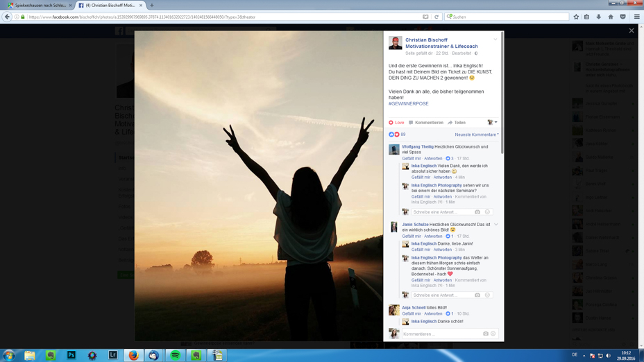The image size is (644, 362).
Task: Open the Neueste Kommentare sort dropdown
Action: click(x=477, y=135)
